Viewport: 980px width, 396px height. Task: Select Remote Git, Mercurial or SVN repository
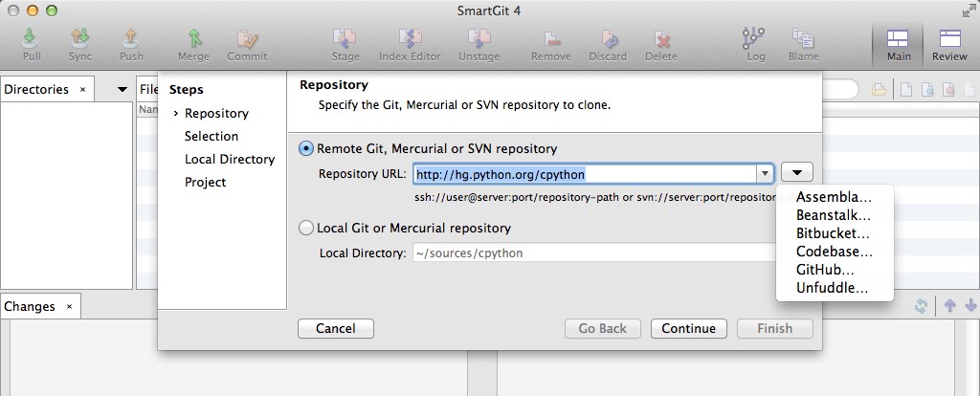coord(306,148)
